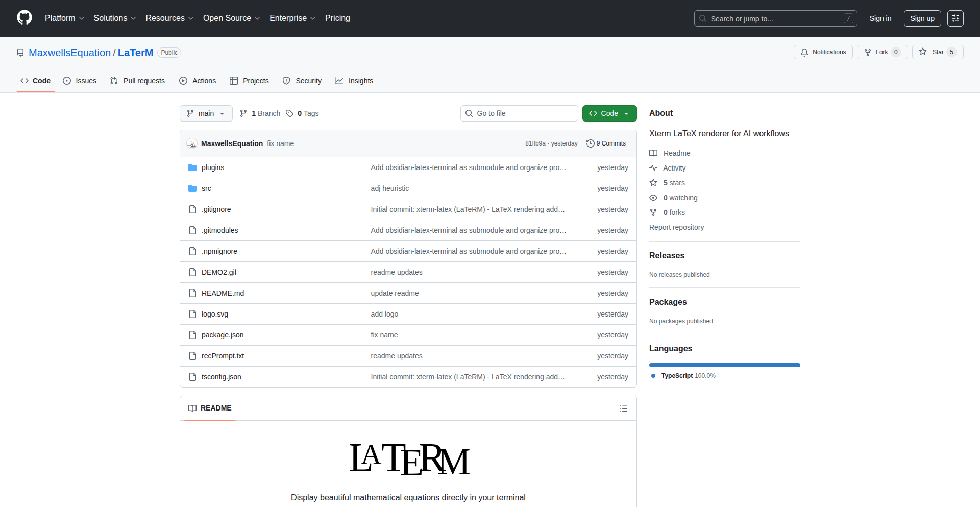Click the TypeScript language bar

pos(725,365)
